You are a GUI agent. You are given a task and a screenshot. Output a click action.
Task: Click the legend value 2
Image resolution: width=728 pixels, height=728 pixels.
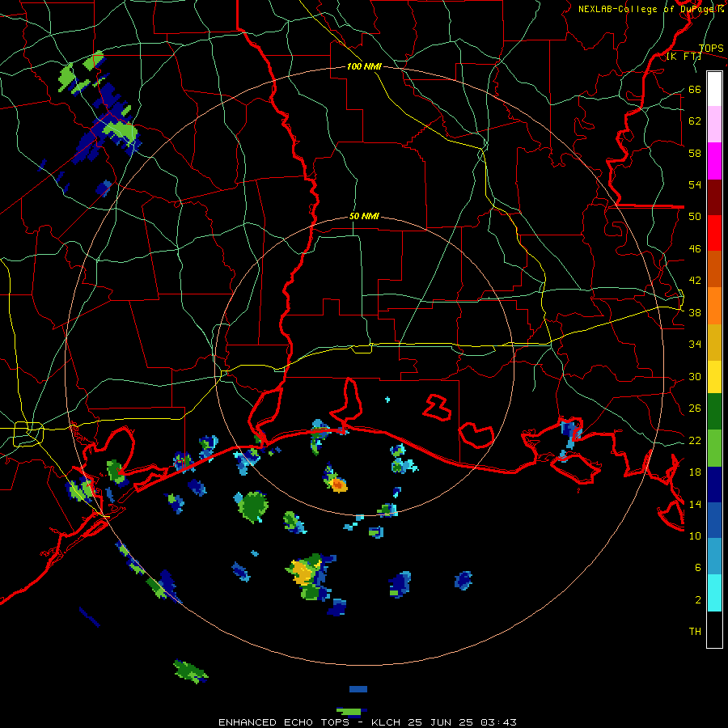click(697, 600)
